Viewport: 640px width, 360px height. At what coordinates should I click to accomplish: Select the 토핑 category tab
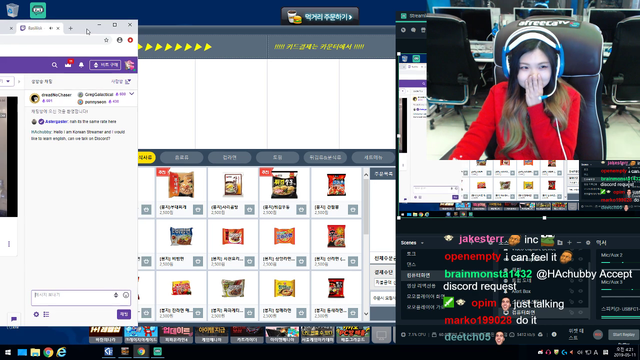coord(278,157)
